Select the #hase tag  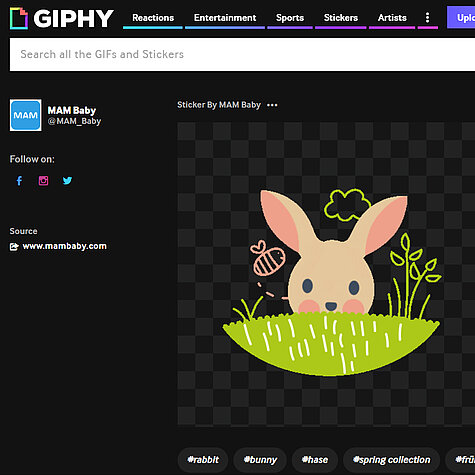(315, 460)
